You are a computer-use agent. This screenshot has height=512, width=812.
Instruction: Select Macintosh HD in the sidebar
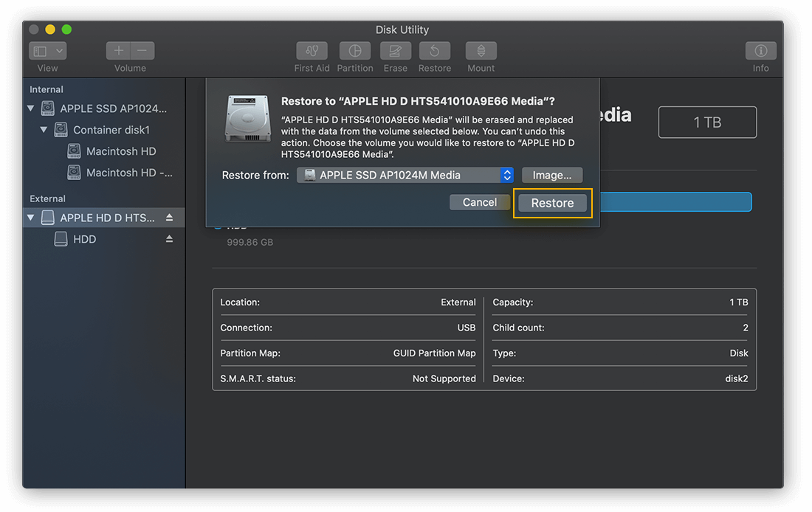pyautogui.click(x=118, y=151)
